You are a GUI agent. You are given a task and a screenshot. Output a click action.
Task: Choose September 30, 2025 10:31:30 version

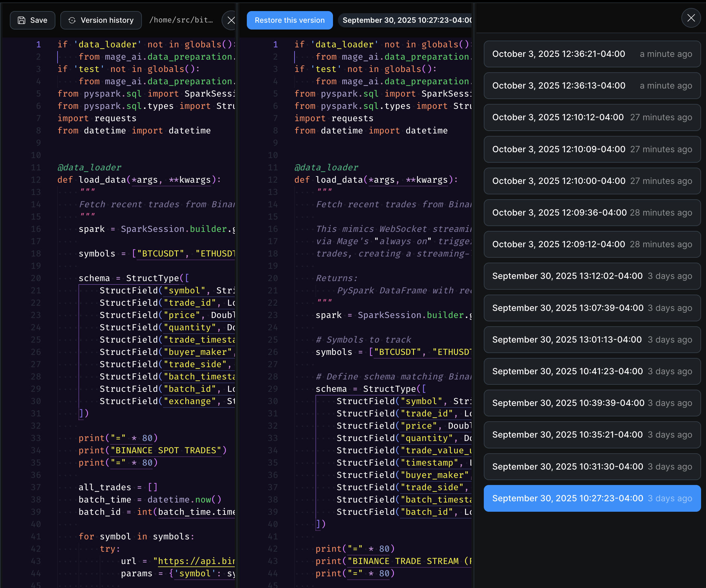[x=592, y=466]
